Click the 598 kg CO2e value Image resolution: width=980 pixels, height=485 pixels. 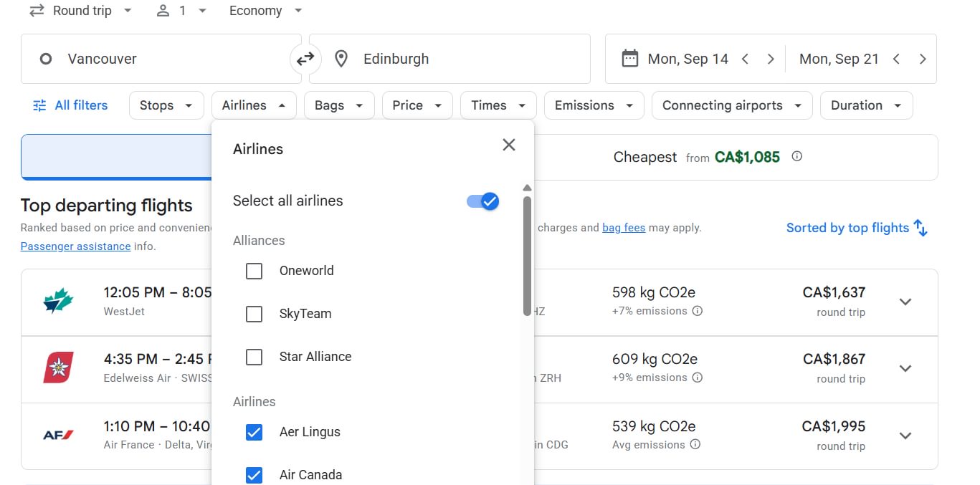654,292
